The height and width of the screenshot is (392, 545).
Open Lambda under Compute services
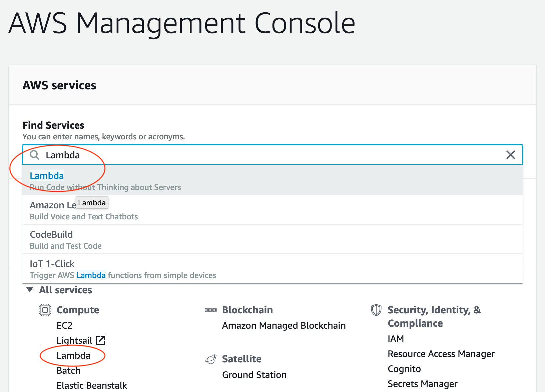pos(73,355)
